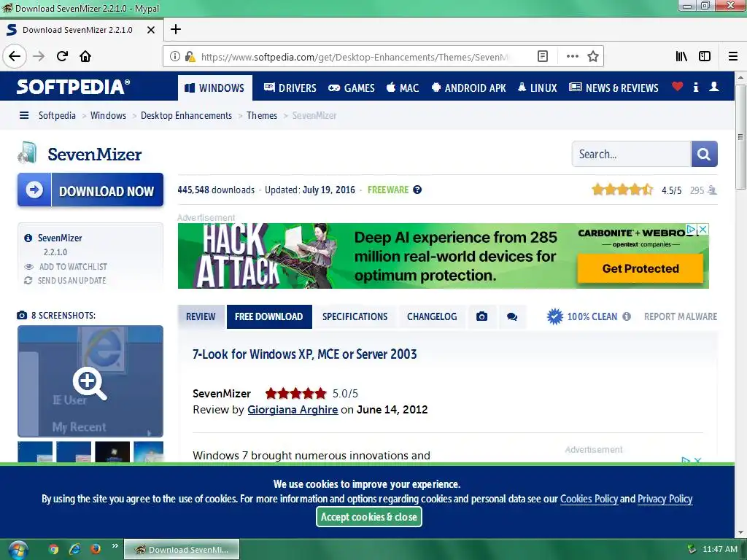747x560 pixels.
Task: Toggle the browser sidebar
Action: 705,57
